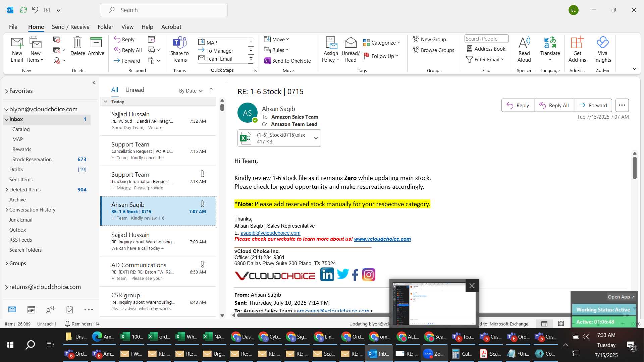
Task: Switch to Calendar view icon
Action: [31, 309]
